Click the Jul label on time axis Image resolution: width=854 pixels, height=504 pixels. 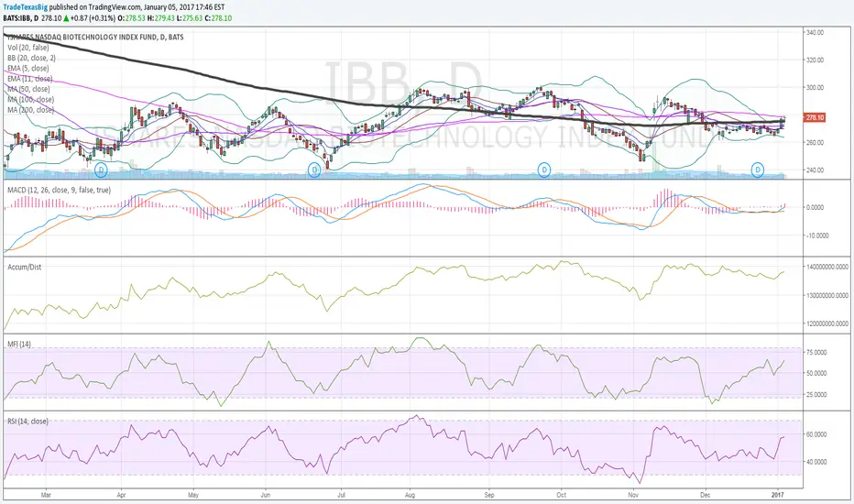click(340, 495)
